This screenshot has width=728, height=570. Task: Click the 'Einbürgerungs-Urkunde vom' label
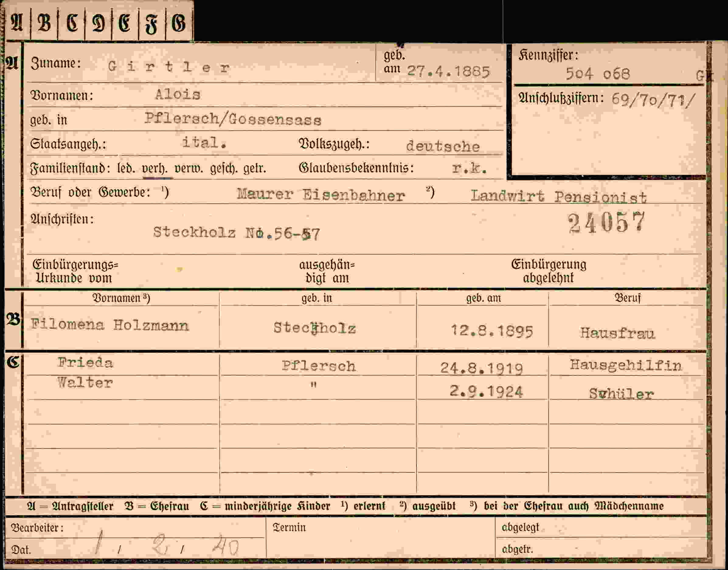click(x=75, y=271)
